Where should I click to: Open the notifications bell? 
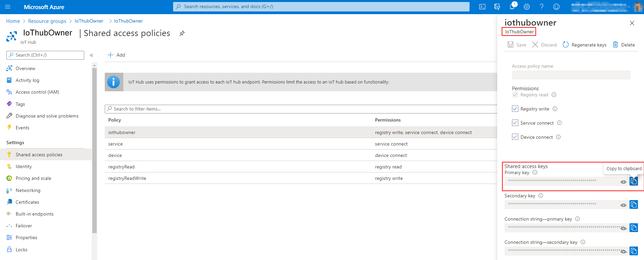[x=512, y=7]
